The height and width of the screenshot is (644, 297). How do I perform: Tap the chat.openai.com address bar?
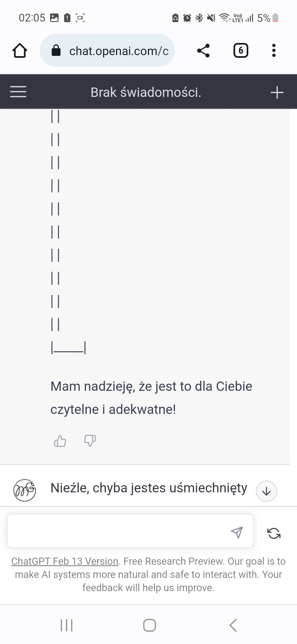coord(118,51)
